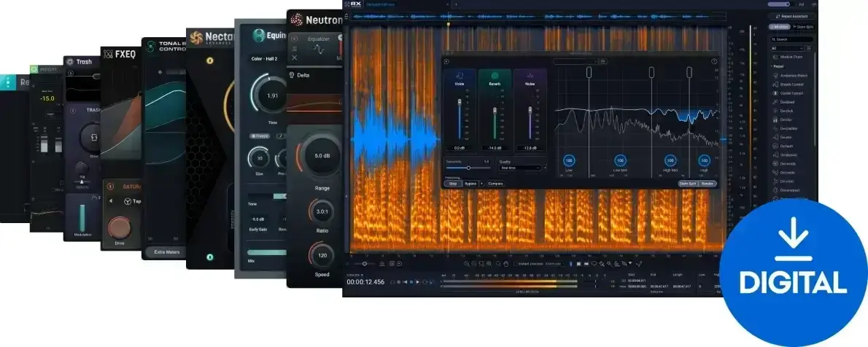Open the De-crackle module in RX

coord(784,128)
